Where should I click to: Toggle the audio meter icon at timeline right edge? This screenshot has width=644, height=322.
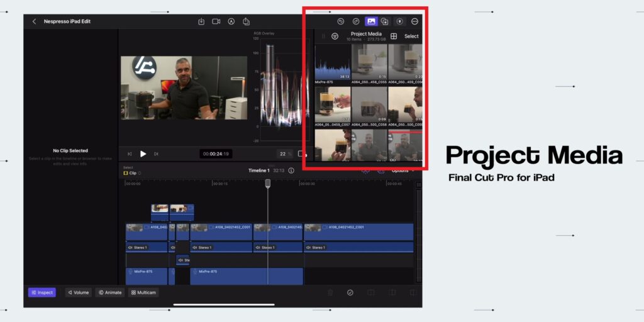(x=418, y=186)
